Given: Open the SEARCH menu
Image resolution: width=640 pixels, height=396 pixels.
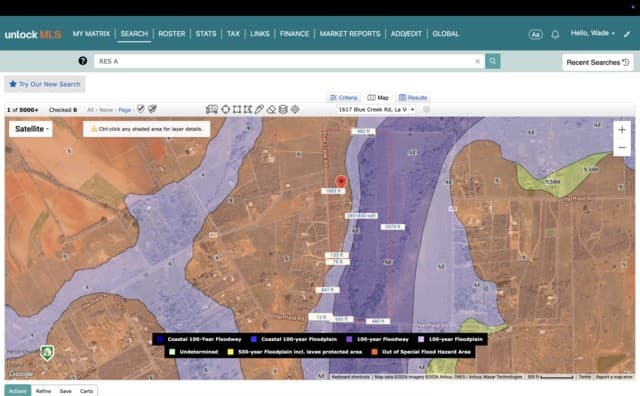Looking at the screenshot, I should click(x=134, y=34).
